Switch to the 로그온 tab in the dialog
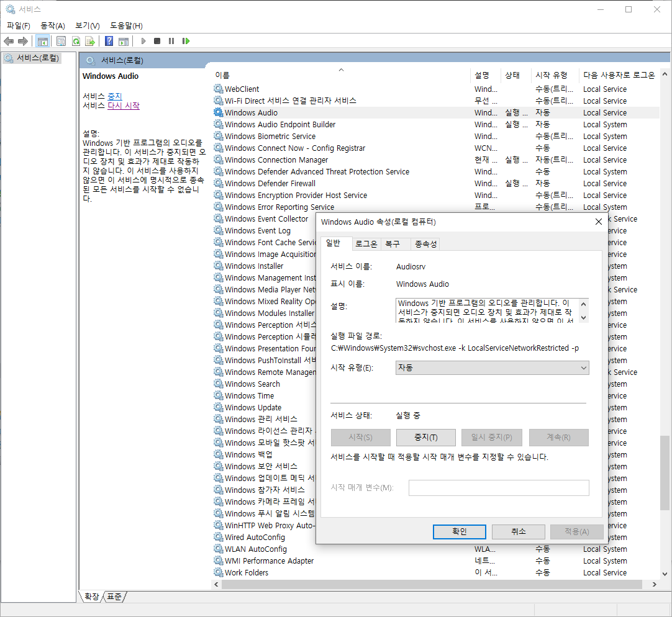This screenshot has height=617, width=672. (x=366, y=244)
